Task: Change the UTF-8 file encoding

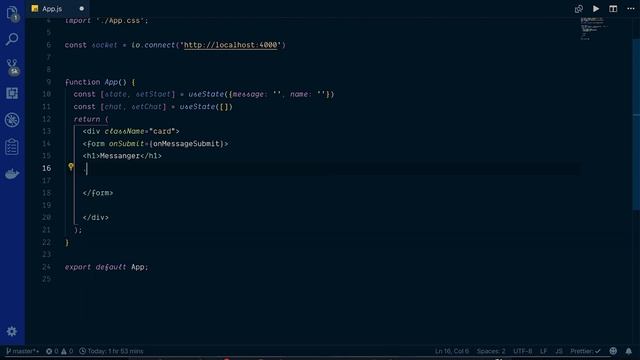Action: [522, 351]
